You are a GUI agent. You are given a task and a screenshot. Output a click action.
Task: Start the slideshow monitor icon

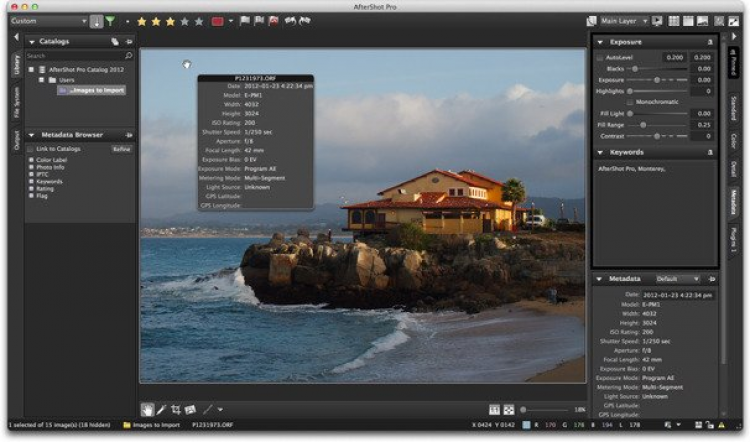(657, 21)
